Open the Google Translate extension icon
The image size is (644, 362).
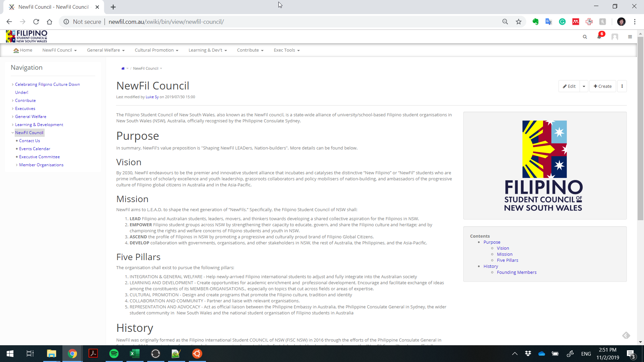[x=549, y=22]
